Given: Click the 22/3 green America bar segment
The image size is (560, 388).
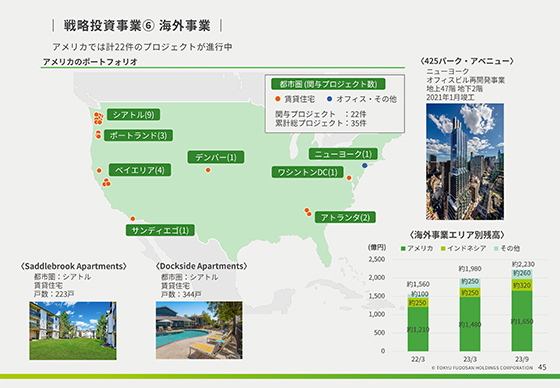Looking at the screenshot, I should (418, 329).
